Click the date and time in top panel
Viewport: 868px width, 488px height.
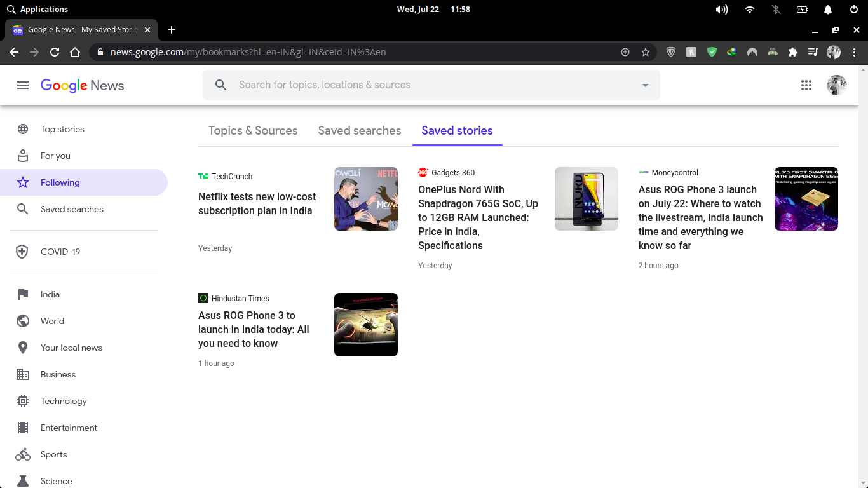pos(433,10)
